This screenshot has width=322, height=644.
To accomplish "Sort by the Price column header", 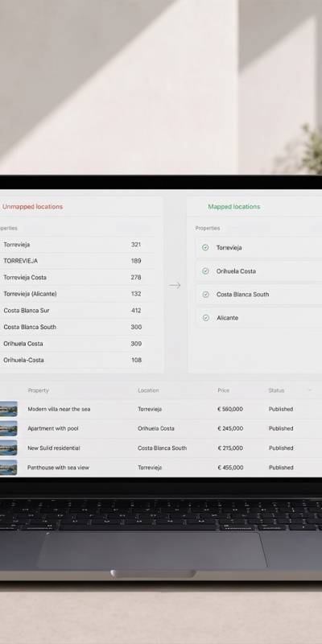I will tap(224, 390).
